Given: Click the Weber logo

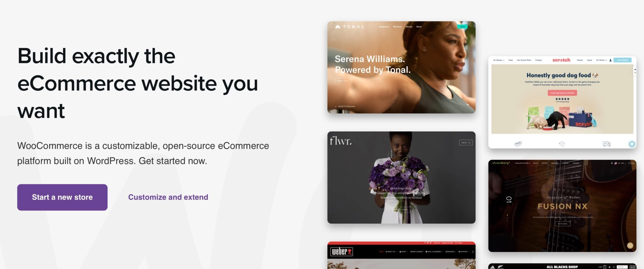Looking at the screenshot, I should click(341, 251).
